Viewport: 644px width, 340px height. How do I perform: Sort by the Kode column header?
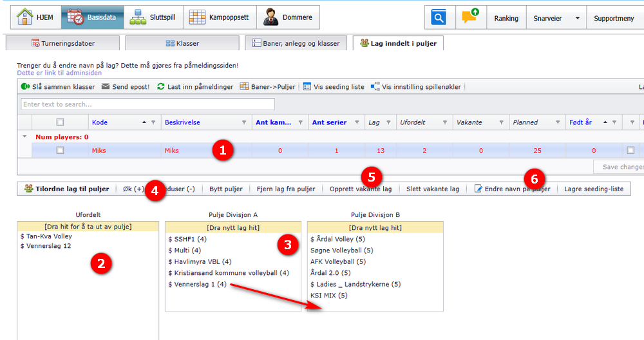coord(100,122)
